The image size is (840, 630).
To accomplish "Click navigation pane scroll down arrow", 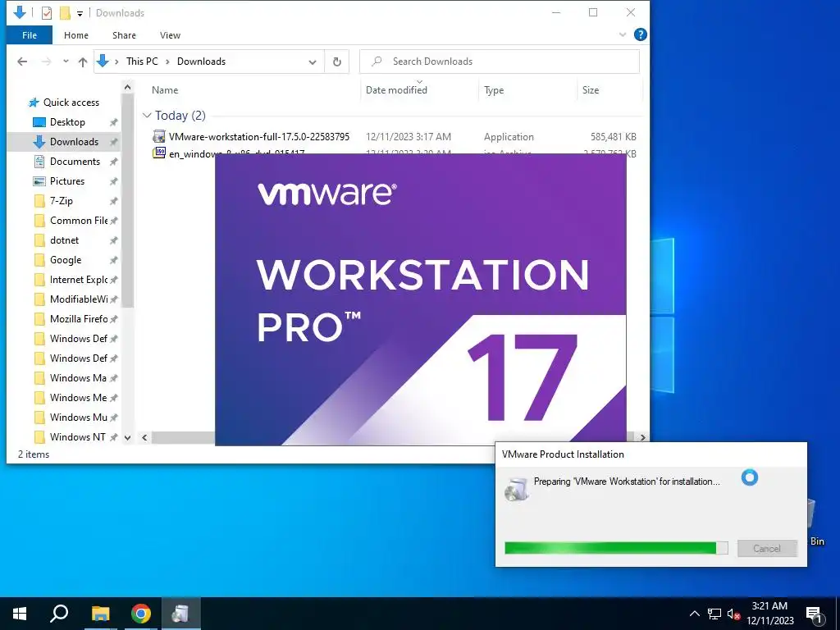I will (127, 438).
